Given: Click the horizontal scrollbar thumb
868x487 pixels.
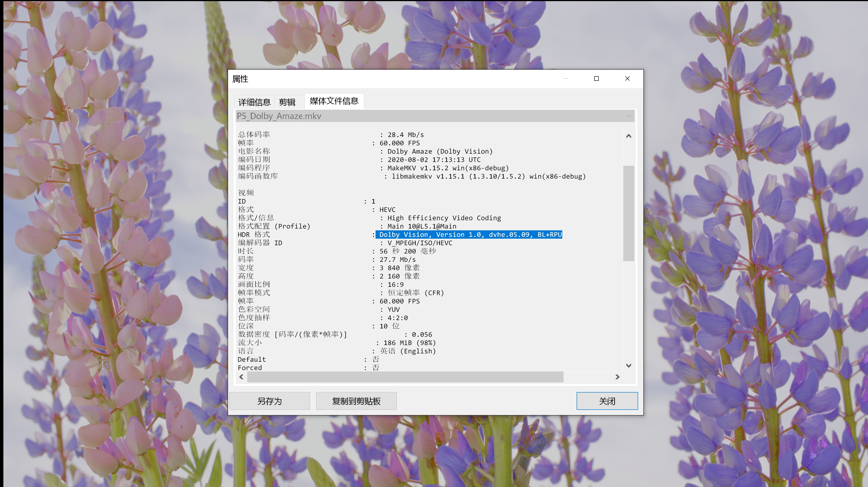Looking at the screenshot, I should tap(405, 377).
